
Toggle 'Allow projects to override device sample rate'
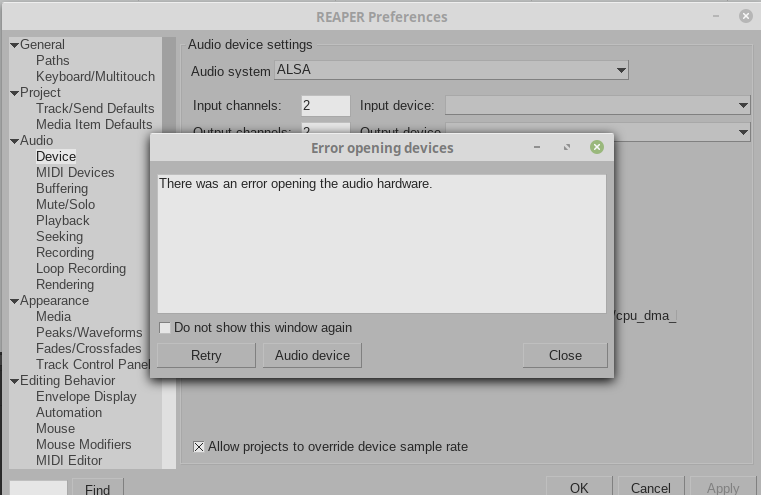tap(199, 447)
